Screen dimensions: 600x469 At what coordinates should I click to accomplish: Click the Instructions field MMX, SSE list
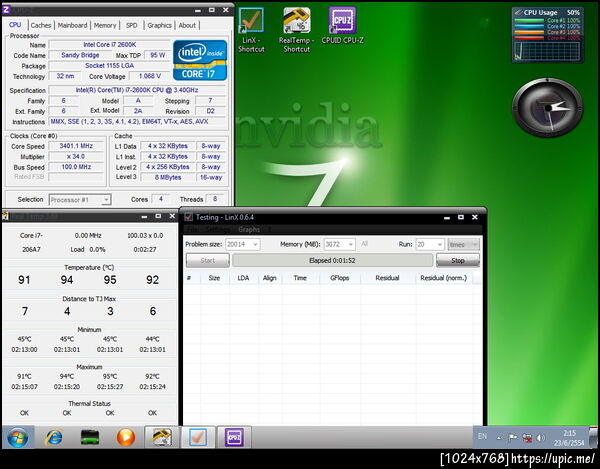[x=137, y=121]
